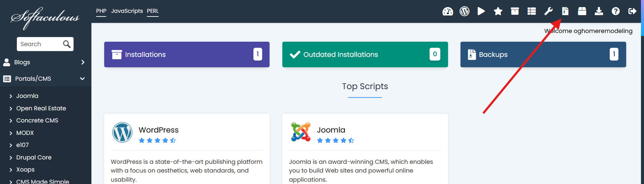Open the WordPress script card
Viewport: 644px width, 184px height.
point(158,130)
